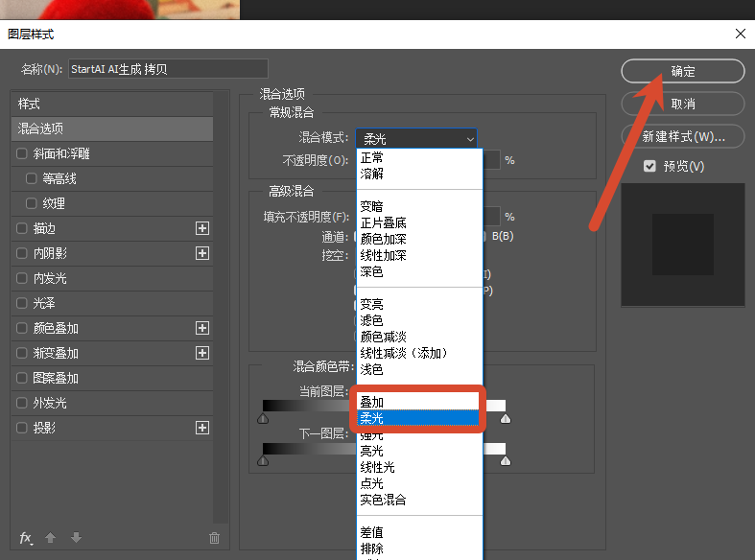Viewport: 755px width, 560px height.
Task: Choose 线性减淡（添加）blend mode
Action: [x=419, y=353]
